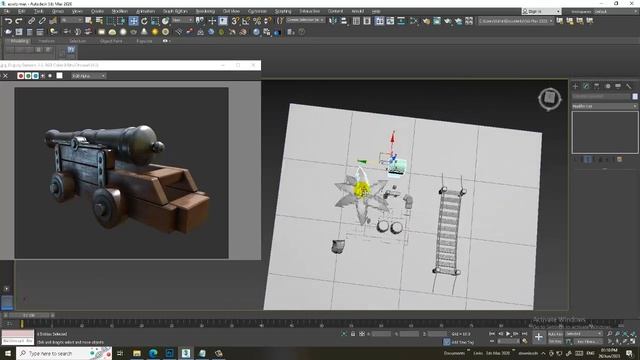Open the Sign In dropdown
This screenshot has width=640, height=360.
[541, 11]
